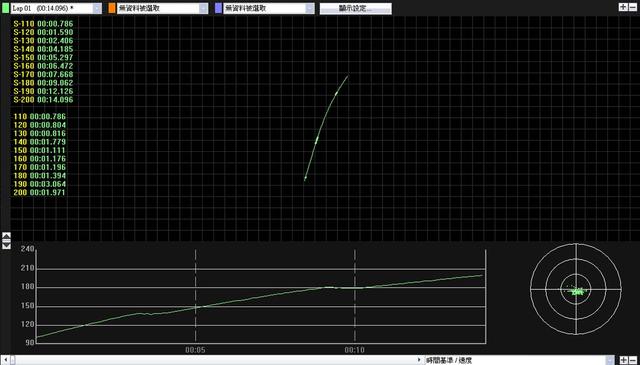The height and width of the screenshot is (365, 640).
Task: Expand the orange lap comparison dropdown
Action: point(203,8)
